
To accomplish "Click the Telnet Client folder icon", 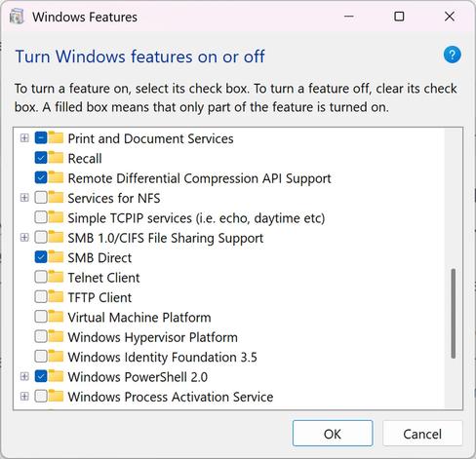I will pos(56,277).
